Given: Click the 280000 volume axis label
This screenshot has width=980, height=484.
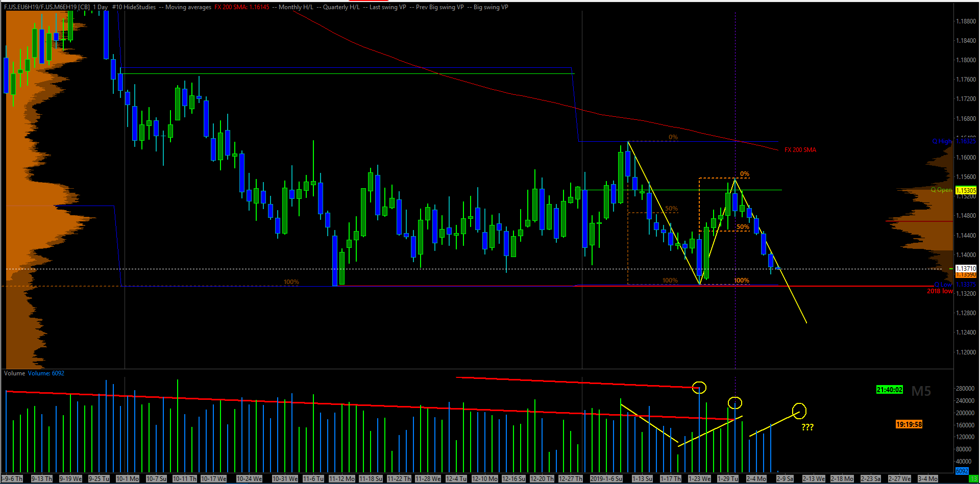Looking at the screenshot, I should [x=965, y=389].
